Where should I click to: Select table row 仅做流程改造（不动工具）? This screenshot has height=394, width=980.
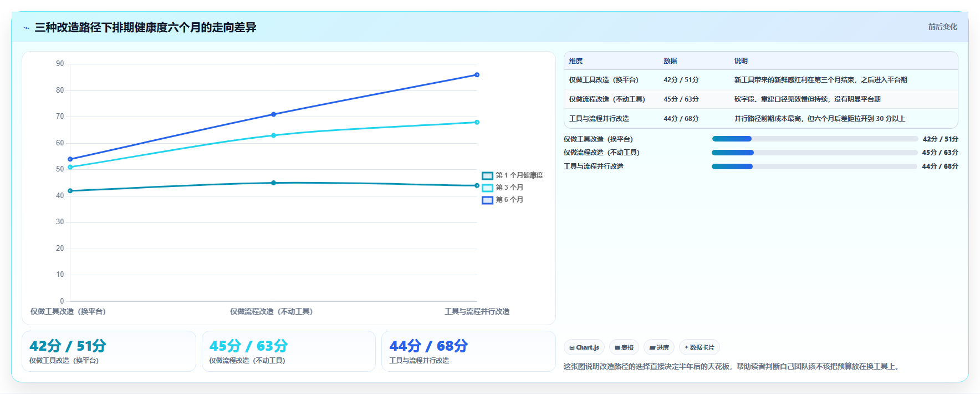point(761,99)
